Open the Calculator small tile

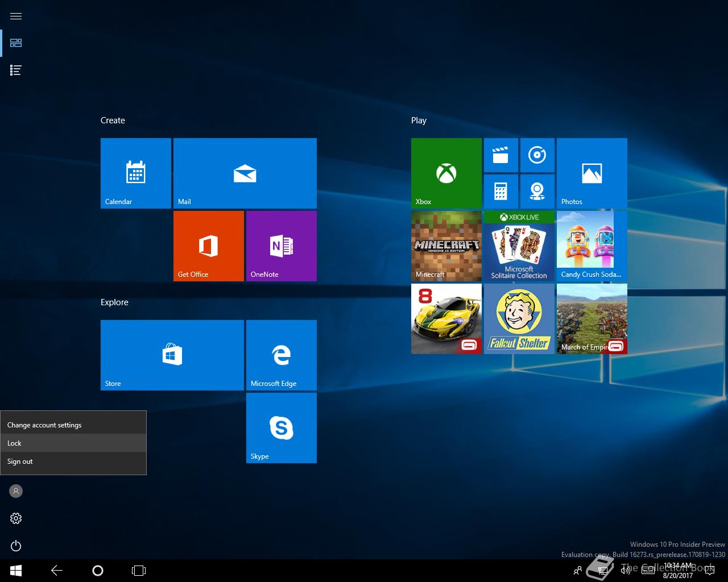pyautogui.click(x=500, y=192)
